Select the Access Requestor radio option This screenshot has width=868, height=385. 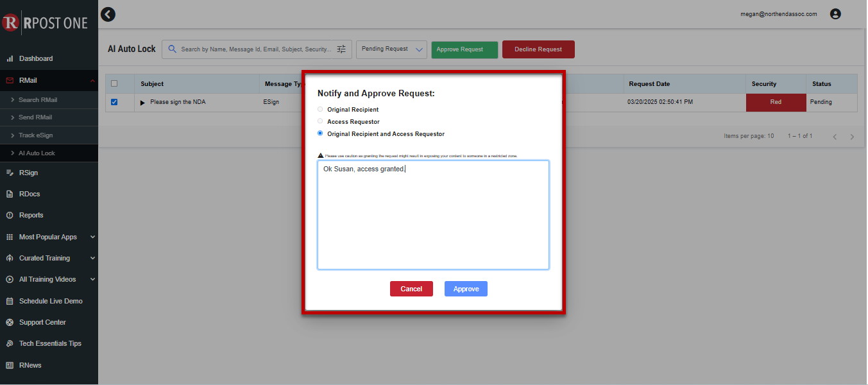tap(320, 121)
